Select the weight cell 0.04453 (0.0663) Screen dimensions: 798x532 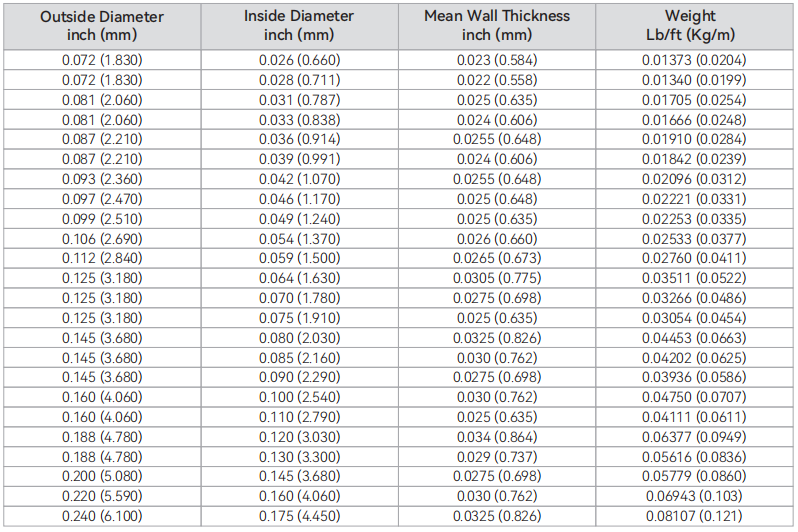694,338
